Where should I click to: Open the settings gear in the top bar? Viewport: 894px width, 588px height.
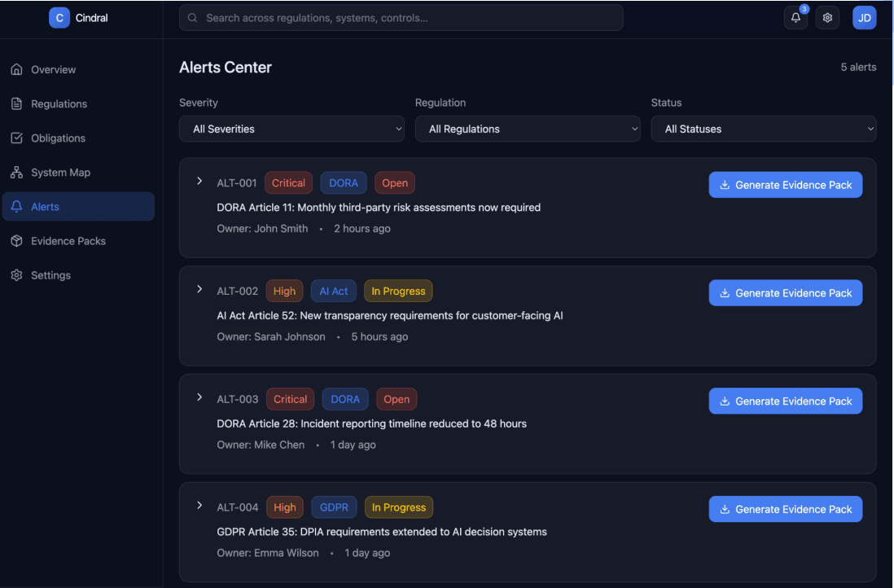[827, 17]
